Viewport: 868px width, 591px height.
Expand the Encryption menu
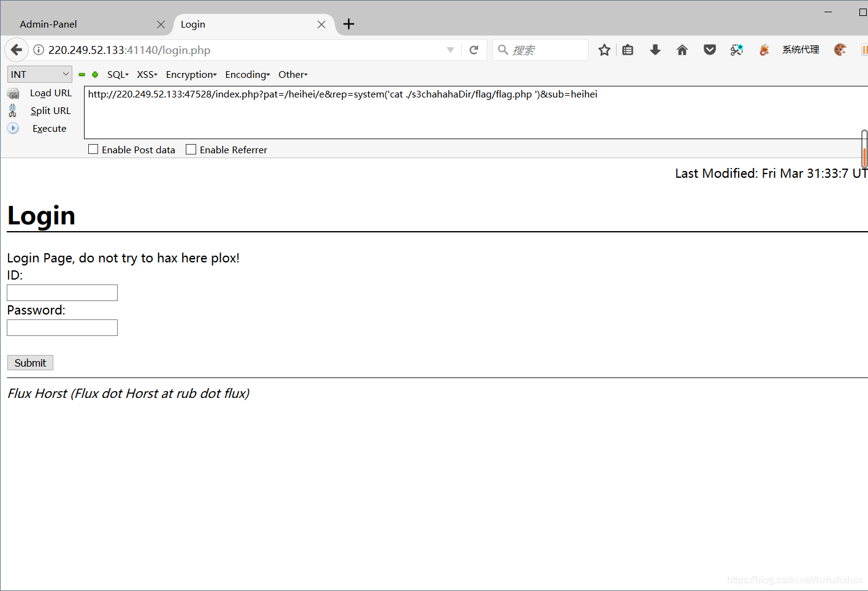tap(191, 74)
